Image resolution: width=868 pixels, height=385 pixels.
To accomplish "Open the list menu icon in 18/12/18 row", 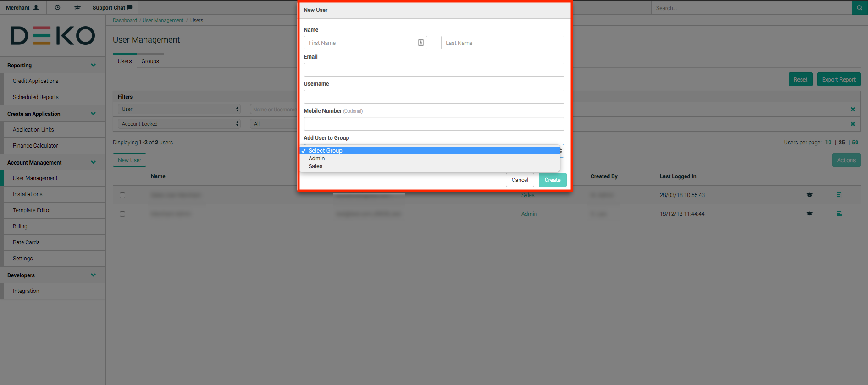I will coord(840,214).
